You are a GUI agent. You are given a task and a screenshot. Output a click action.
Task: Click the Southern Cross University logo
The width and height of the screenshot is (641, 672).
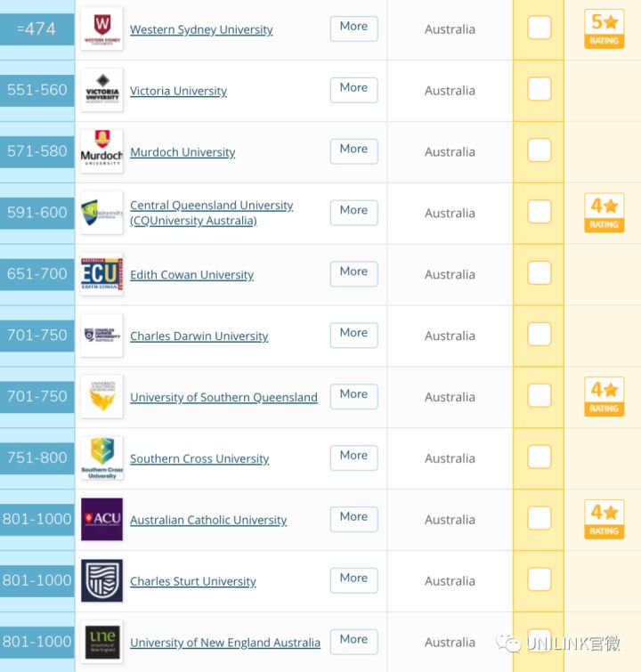102,457
